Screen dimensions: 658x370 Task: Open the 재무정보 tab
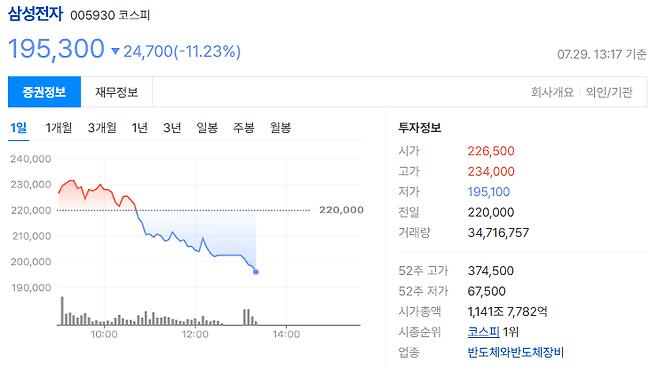click(x=117, y=92)
